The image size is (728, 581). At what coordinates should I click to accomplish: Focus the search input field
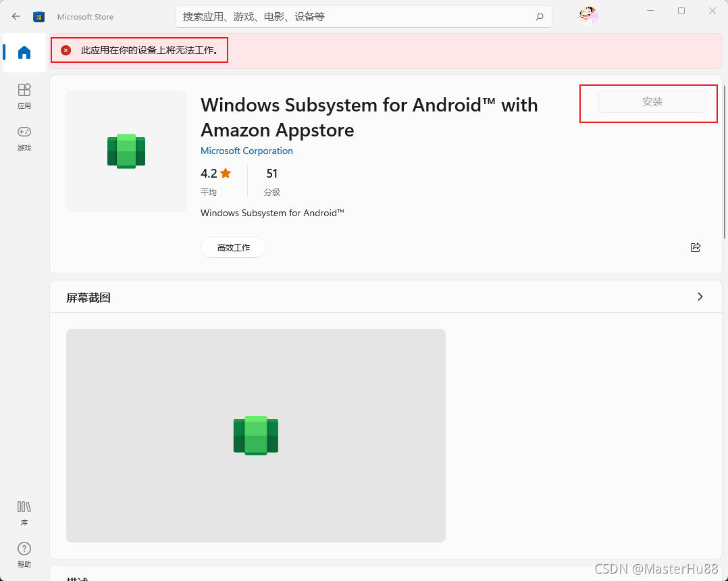pyautogui.click(x=363, y=17)
